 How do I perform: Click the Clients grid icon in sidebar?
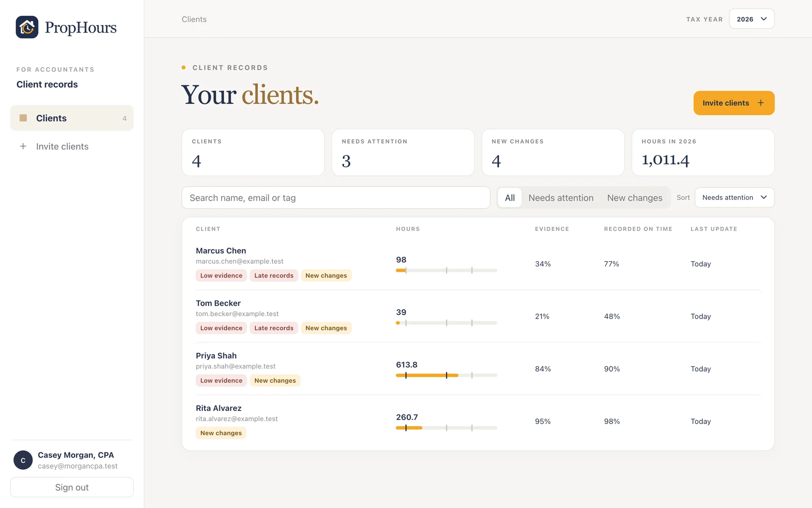(x=23, y=118)
